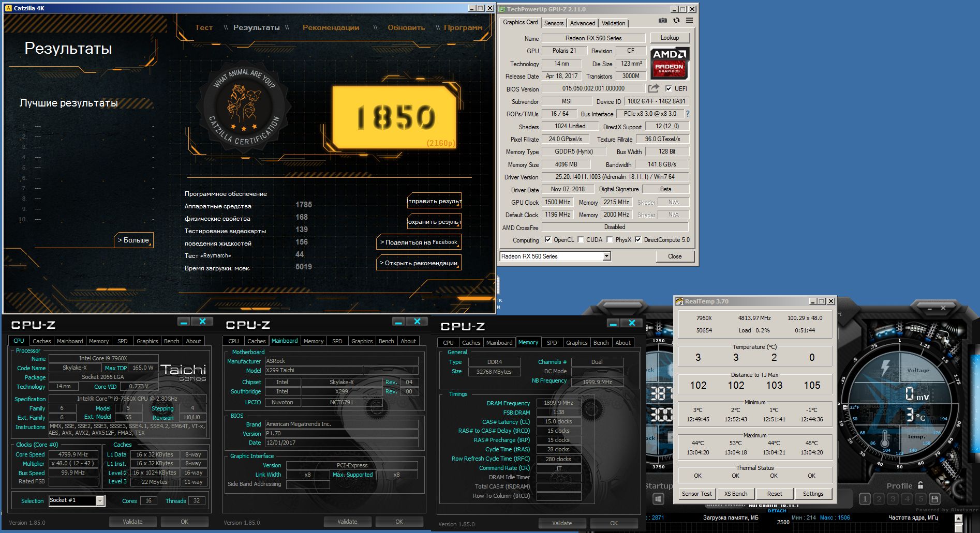
Task: Click Validate in the first CPU-Z window
Action: point(132,522)
